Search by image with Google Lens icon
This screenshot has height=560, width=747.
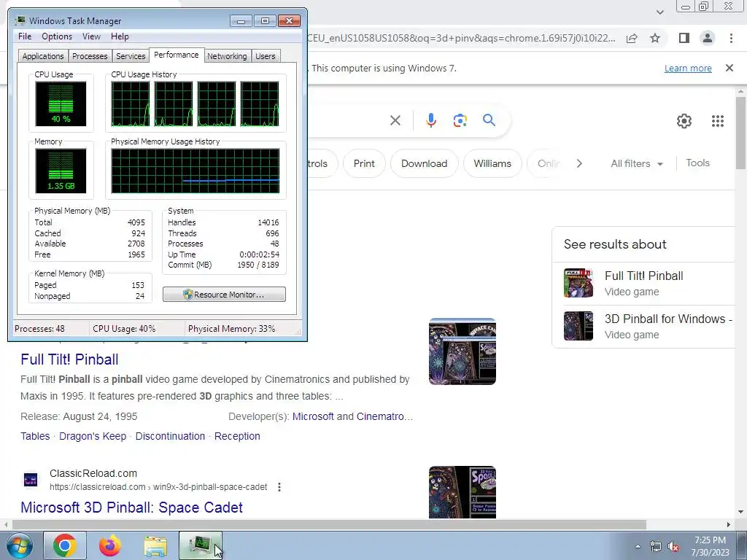(x=460, y=120)
